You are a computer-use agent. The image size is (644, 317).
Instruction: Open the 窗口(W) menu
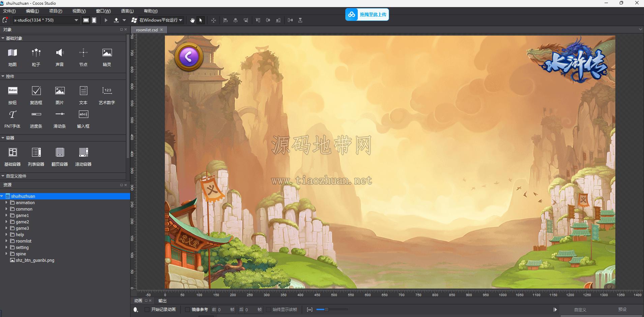click(103, 11)
